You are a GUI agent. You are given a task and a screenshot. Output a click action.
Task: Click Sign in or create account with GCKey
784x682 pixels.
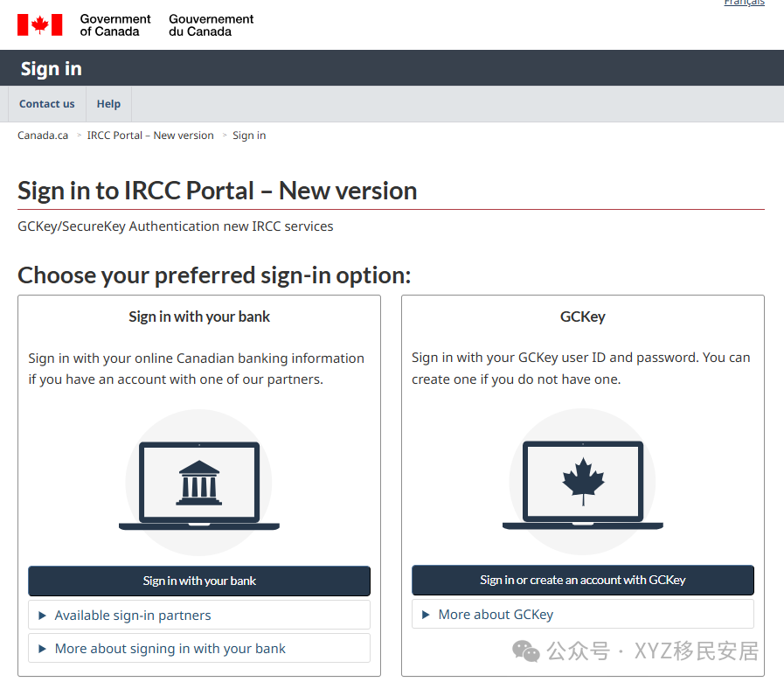[x=582, y=580]
